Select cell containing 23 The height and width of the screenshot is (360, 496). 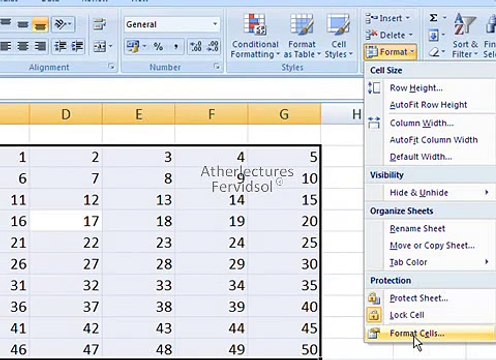tap(139, 242)
